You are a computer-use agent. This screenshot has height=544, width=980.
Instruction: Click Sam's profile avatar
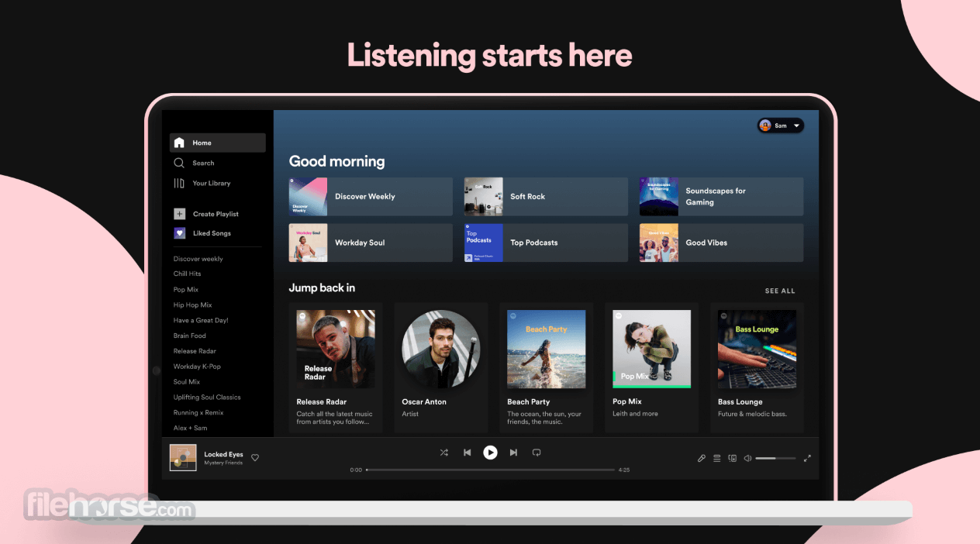click(765, 126)
